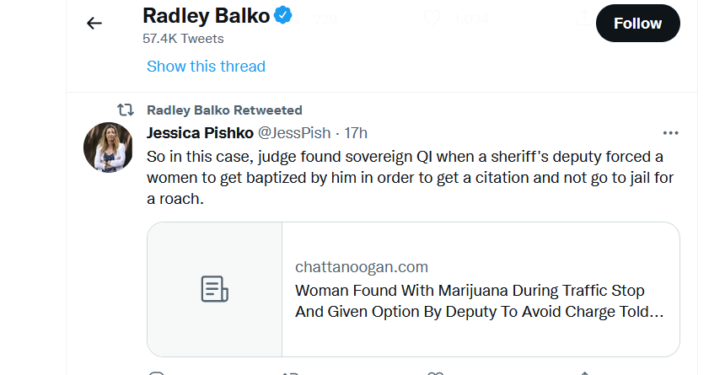Screen dimensions: 725x375
Task: Click the retweet icon beside Radley Balko Retweeted
Action: pyautogui.click(x=125, y=110)
